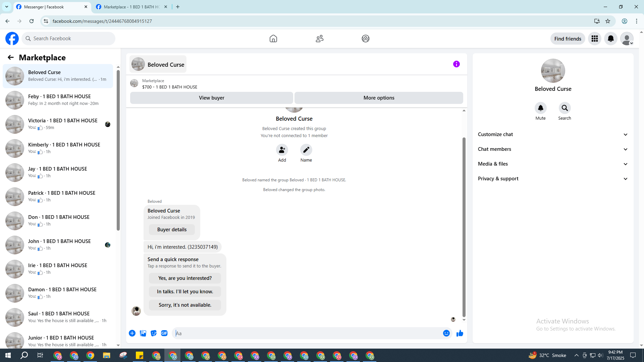Open the John conversation
The image size is (644, 362).
tap(58, 245)
